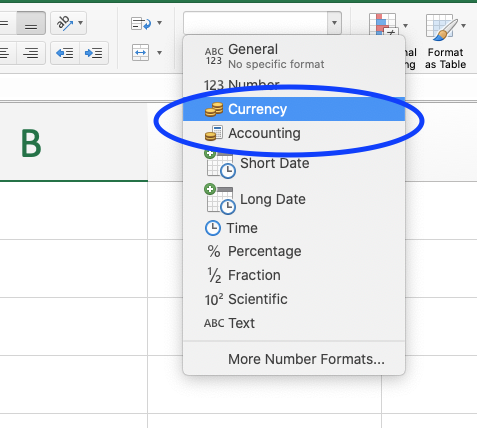Viewport: 477px width, 428px height.
Task: Click the bottom align button
Action: [31, 23]
